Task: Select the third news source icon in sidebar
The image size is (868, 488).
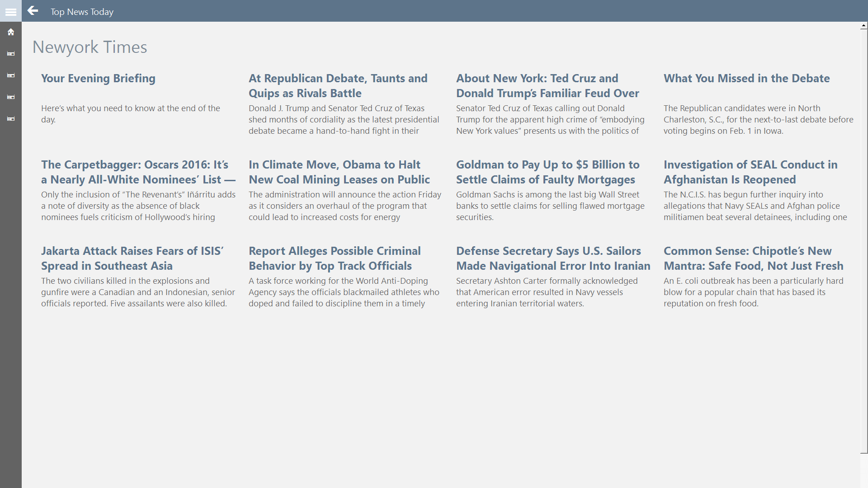Action: pyautogui.click(x=11, y=97)
